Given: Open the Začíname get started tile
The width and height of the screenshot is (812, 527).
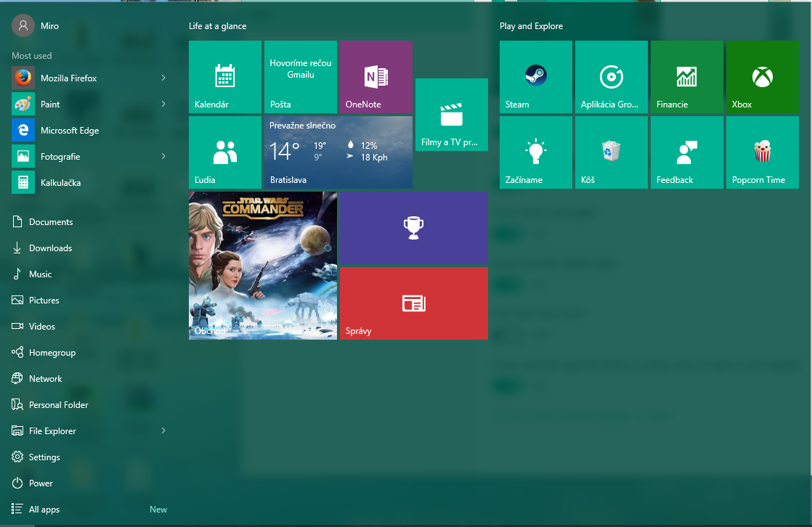Looking at the screenshot, I should tap(535, 152).
